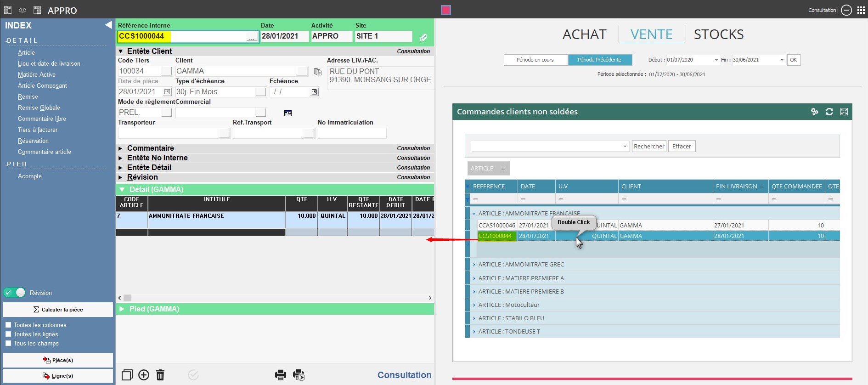This screenshot has height=385, width=868.
Task: Open the apps grid menu icon
Action: [861, 10]
